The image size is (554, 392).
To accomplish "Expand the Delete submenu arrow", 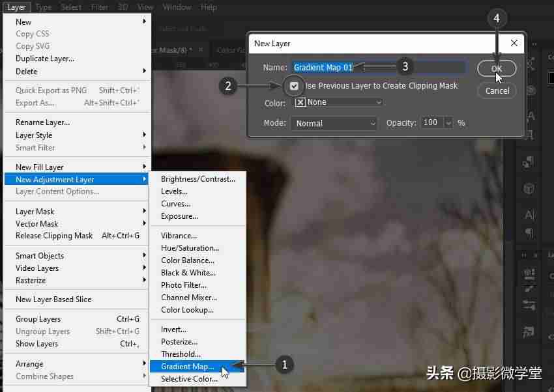I will point(144,71).
